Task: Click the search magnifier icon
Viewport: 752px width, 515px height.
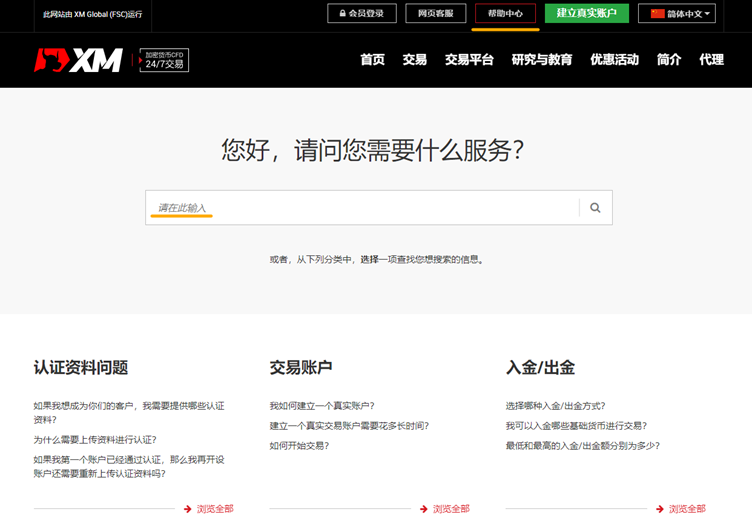Action: pos(595,208)
